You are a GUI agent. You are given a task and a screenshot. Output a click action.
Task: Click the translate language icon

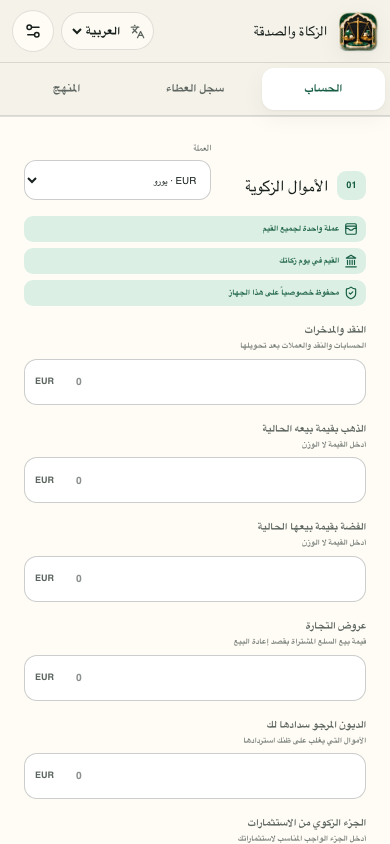[x=138, y=31]
